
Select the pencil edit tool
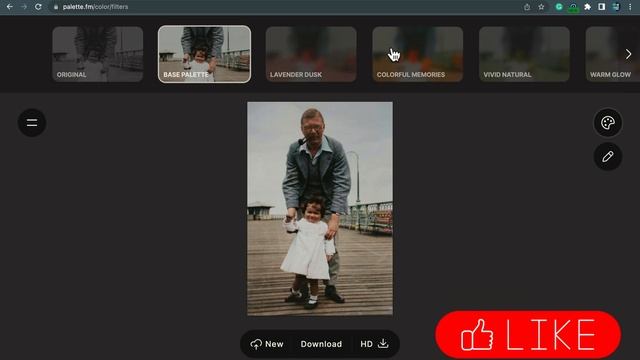tap(608, 156)
